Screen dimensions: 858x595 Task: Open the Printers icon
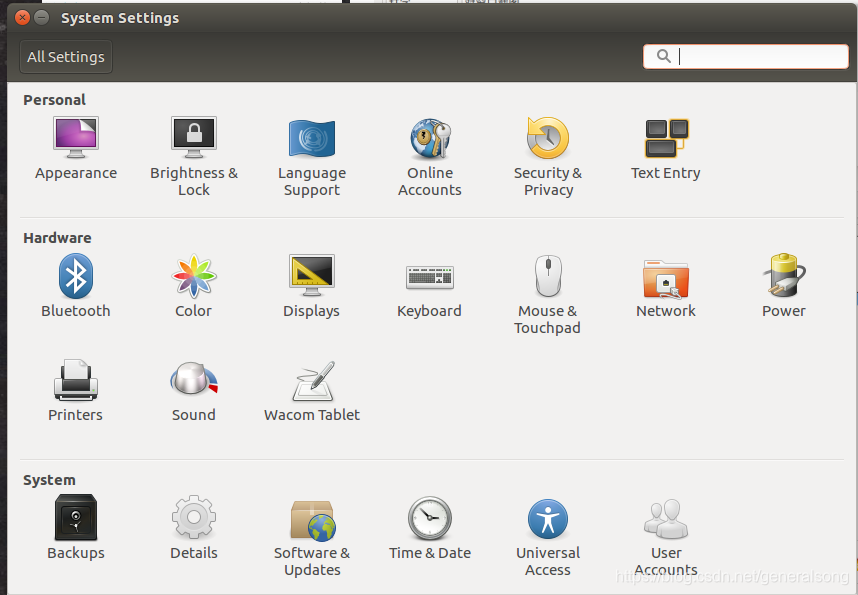click(x=76, y=380)
